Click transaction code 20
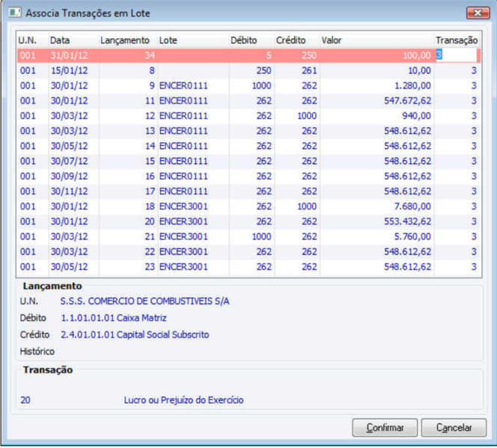 point(25,400)
